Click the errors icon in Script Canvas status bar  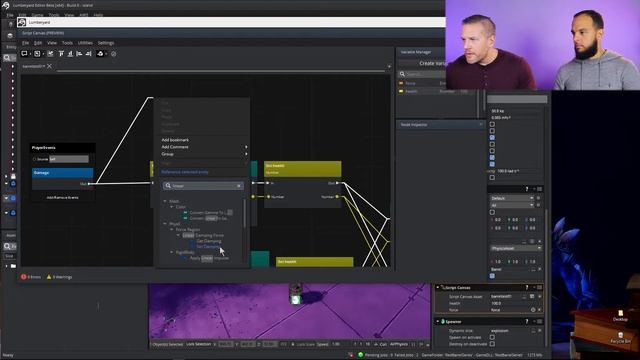coord(24,277)
